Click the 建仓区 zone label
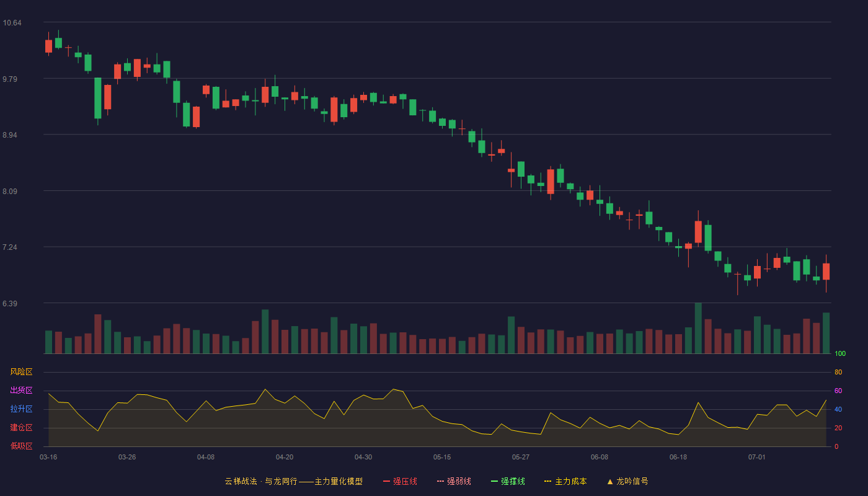The width and height of the screenshot is (868, 496). tap(21, 428)
